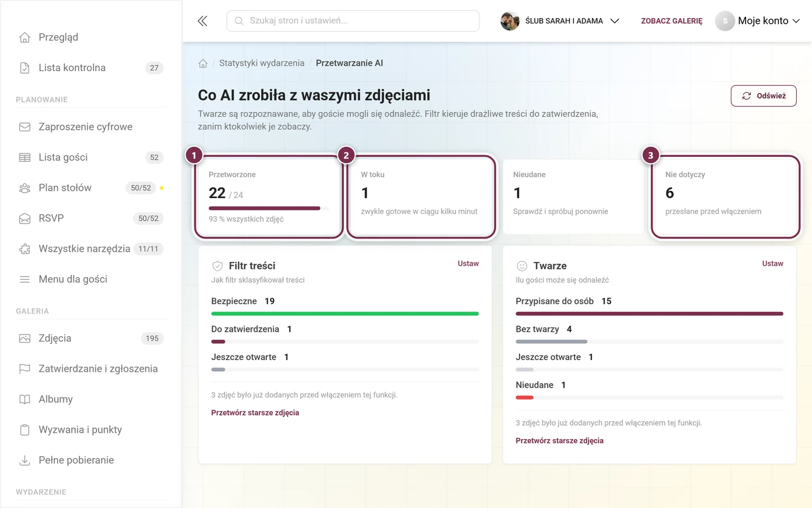Click the Albumy book icon

(25, 400)
